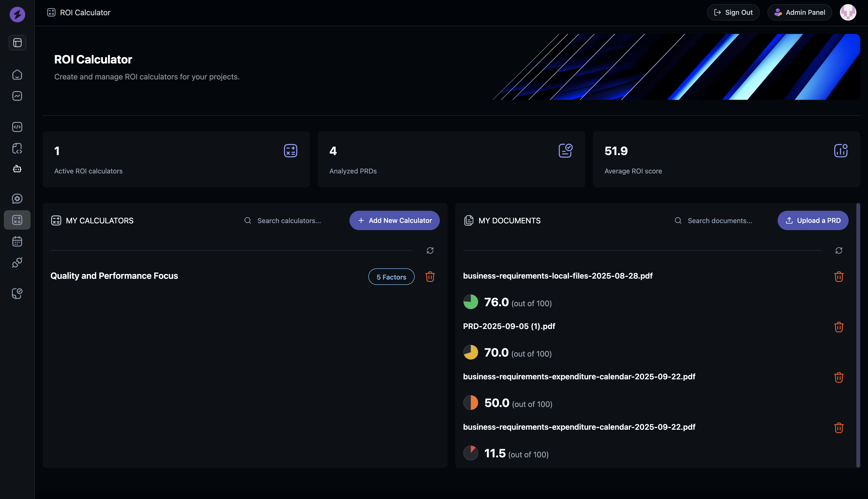Open the analytics chart sidebar icon

click(17, 96)
